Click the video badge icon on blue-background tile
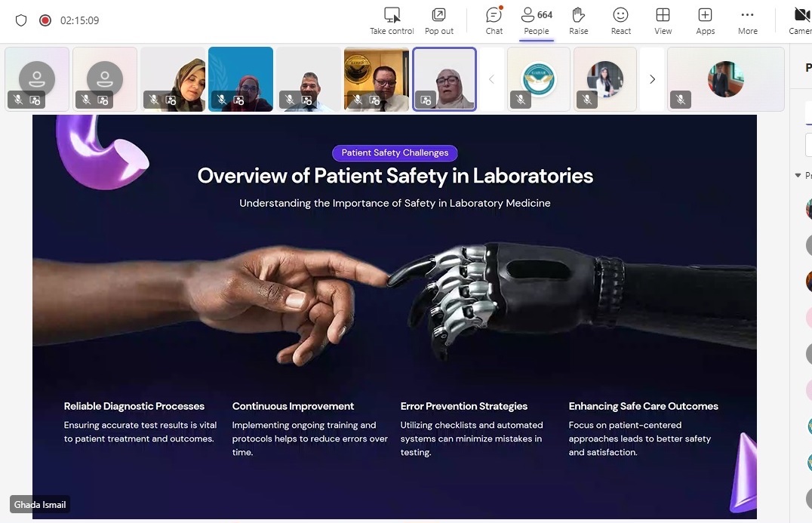 pyautogui.click(x=238, y=100)
